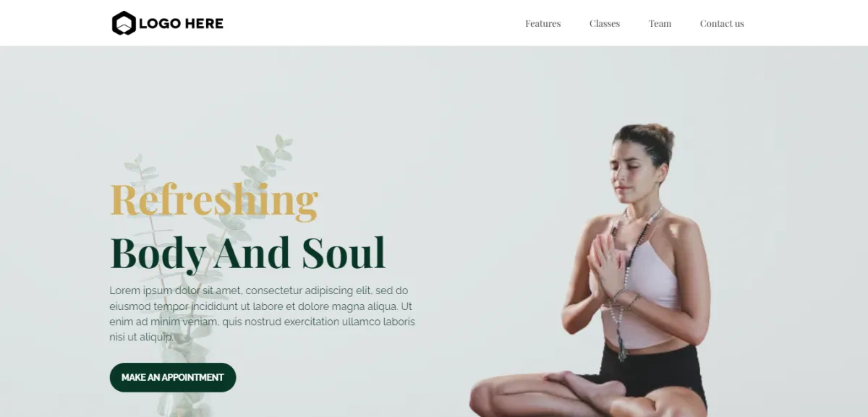Image resolution: width=868 pixels, height=417 pixels.
Task: Open the Features nav link
Action: pos(542,23)
